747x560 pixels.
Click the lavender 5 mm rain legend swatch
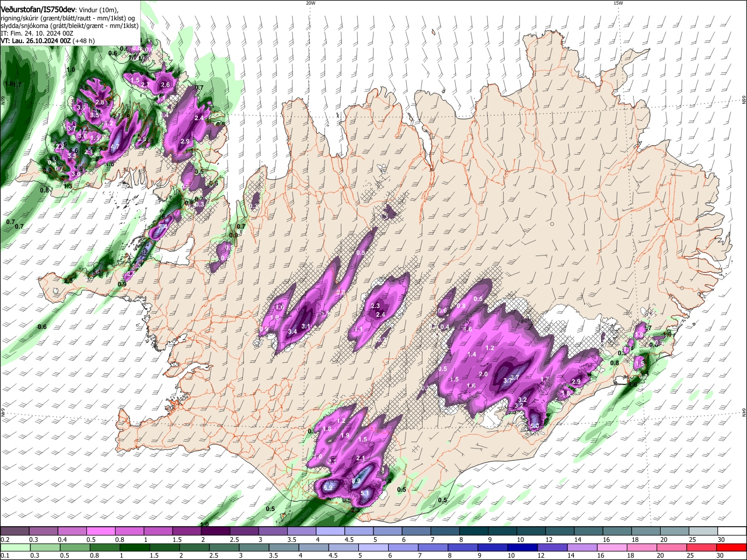click(x=373, y=547)
